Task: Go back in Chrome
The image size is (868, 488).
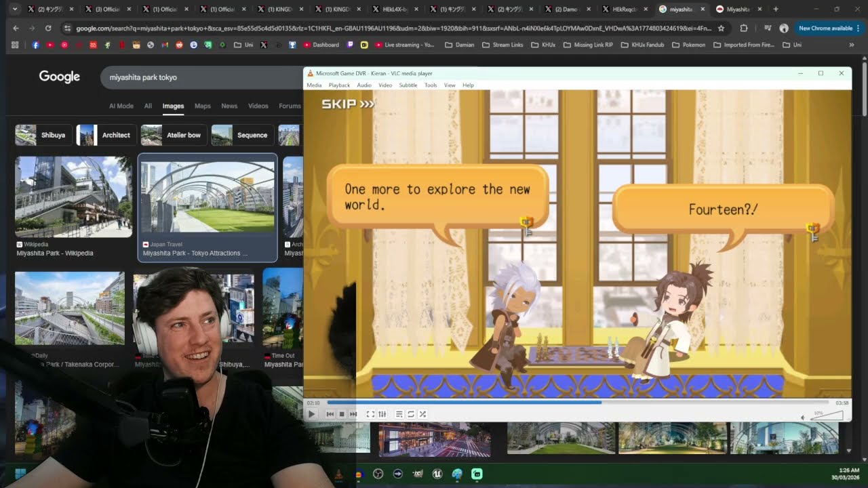Action: coord(16,28)
